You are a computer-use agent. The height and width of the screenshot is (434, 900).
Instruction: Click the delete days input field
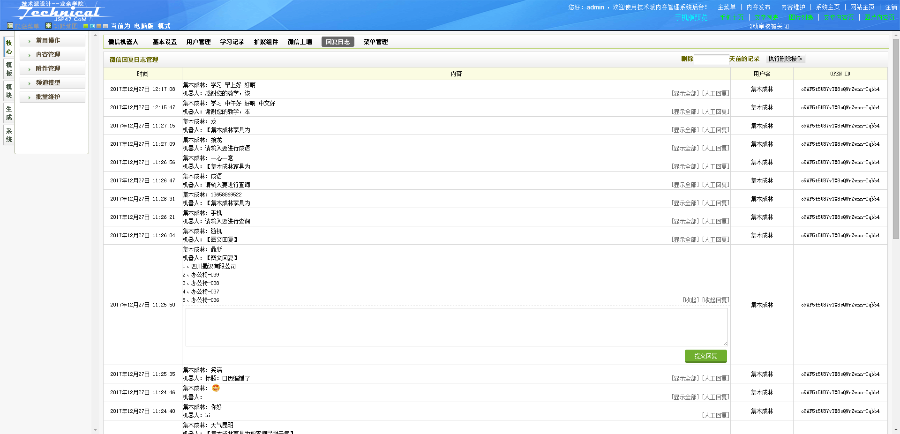[712, 59]
